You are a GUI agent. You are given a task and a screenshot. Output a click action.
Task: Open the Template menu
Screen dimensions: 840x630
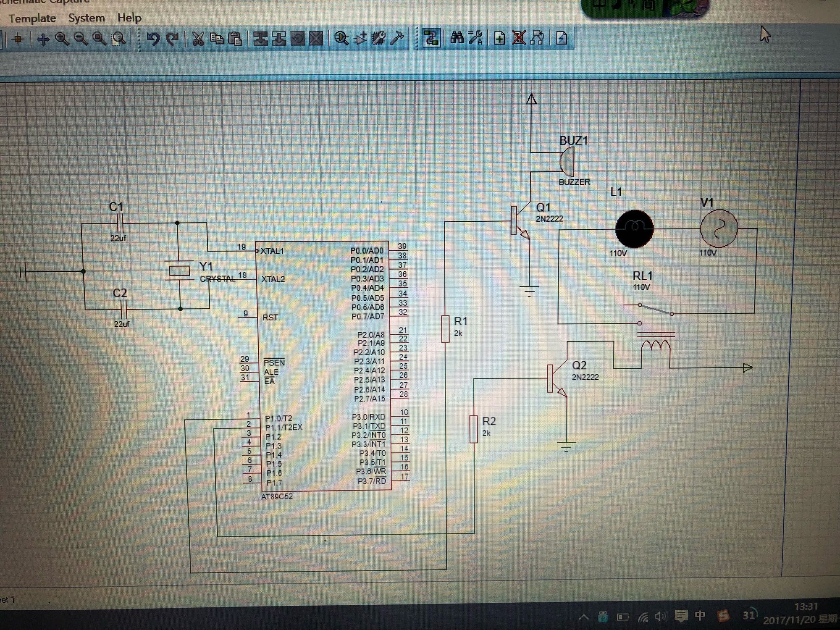pos(32,18)
